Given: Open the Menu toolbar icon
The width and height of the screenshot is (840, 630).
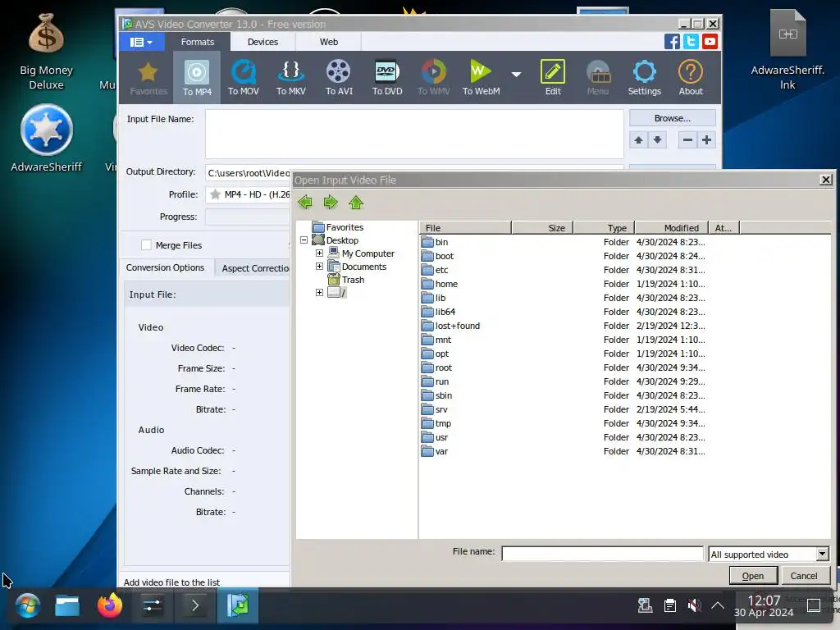Looking at the screenshot, I should click(598, 77).
